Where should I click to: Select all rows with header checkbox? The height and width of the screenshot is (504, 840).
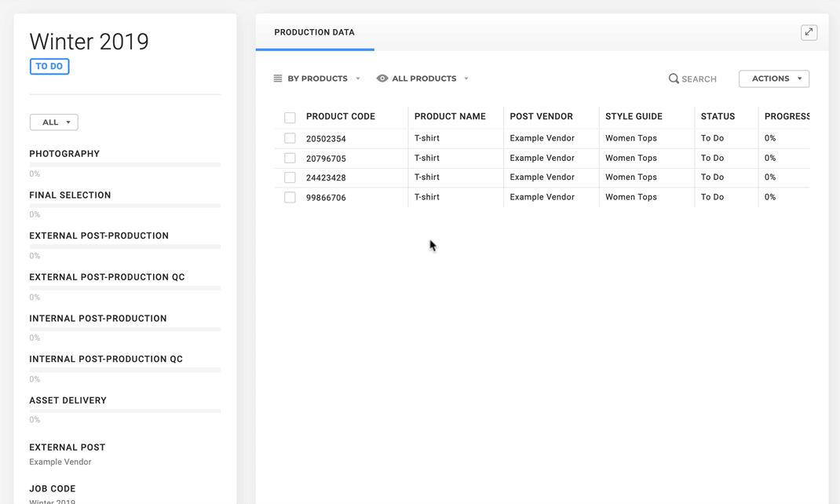[290, 118]
